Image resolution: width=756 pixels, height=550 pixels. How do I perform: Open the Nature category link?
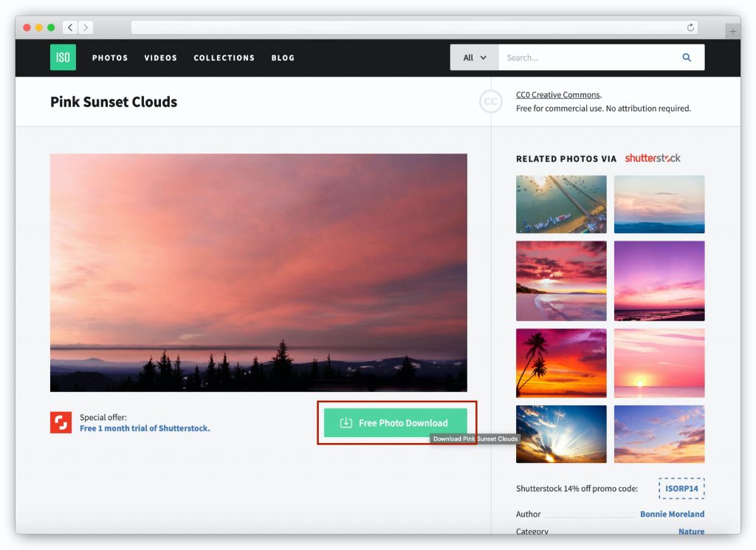coord(691,531)
